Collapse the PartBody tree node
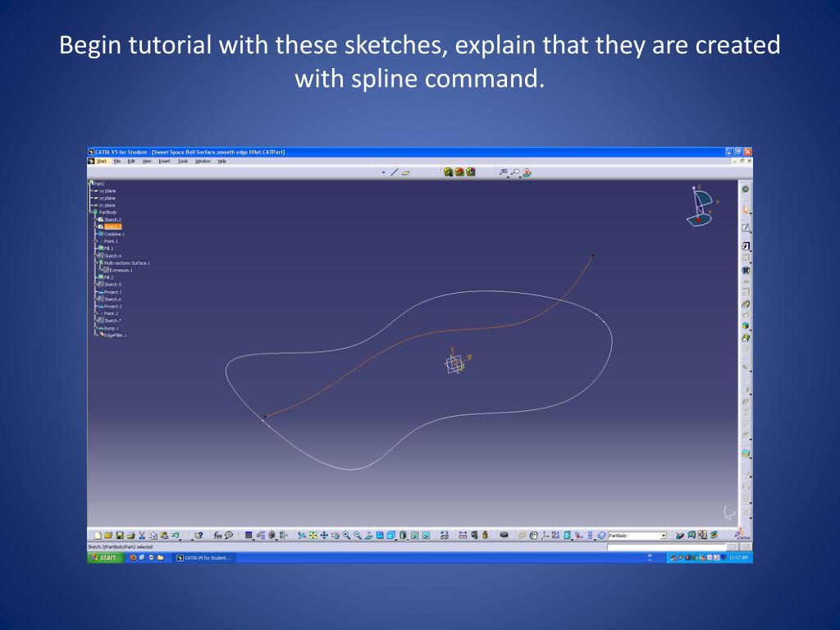 coord(90,212)
